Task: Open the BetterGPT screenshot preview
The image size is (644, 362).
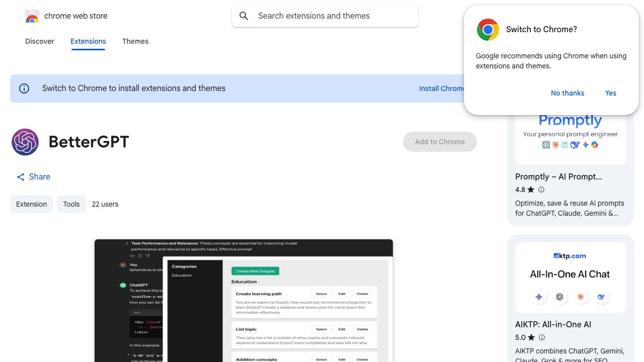Action: pos(244,301)
